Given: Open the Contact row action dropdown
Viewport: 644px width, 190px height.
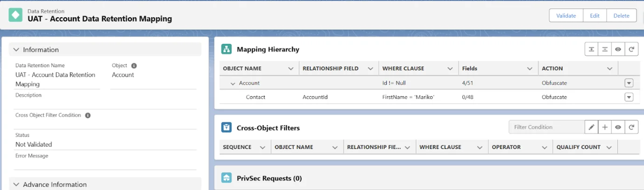Looking at the screenshot, I should point(629,97).
